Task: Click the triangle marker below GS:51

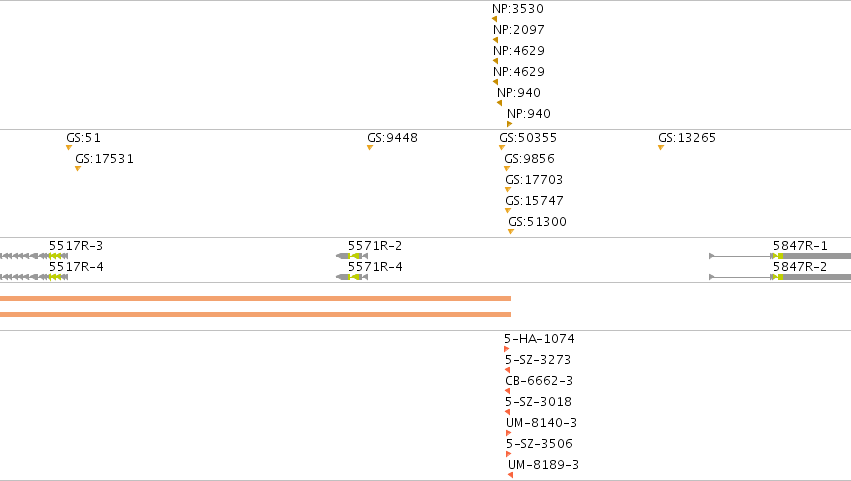Action: pyautogui.click(x=69, y=148)
